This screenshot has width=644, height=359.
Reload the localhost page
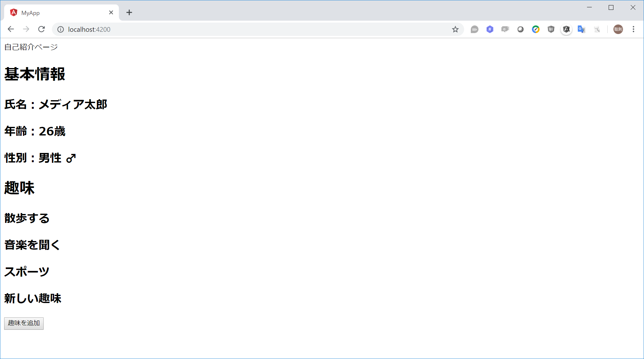[41, 29]
